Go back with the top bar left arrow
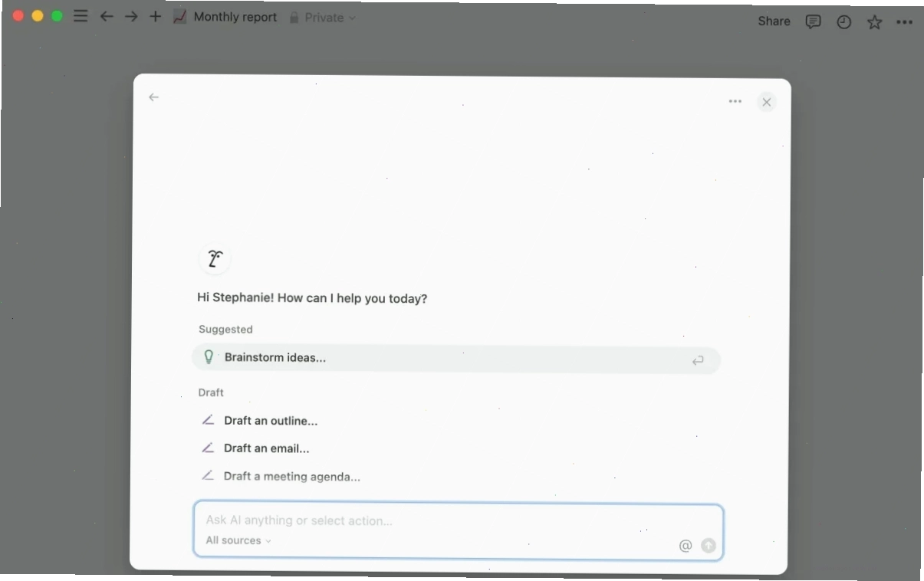Screen dimensions: 924x581 click(107, 16)
